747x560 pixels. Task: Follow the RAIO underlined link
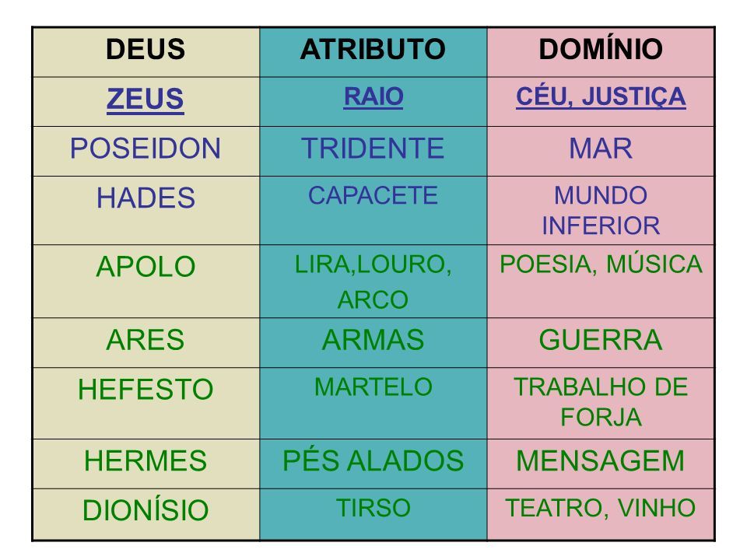point(373,96)
